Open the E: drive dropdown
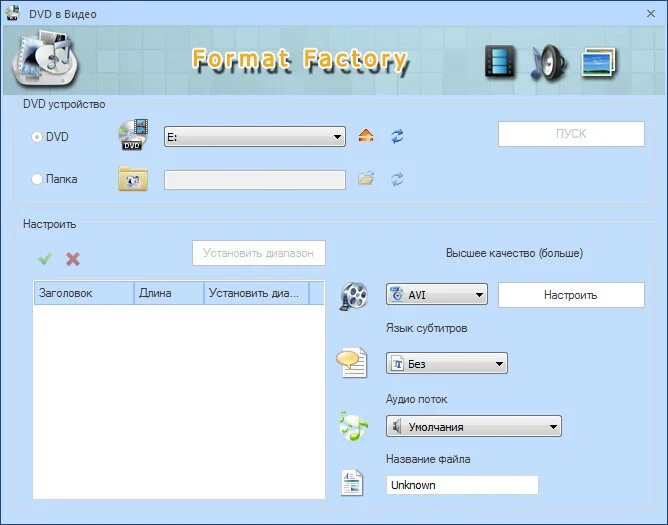This screenshot has height=525, width=668. click(255, 137)
